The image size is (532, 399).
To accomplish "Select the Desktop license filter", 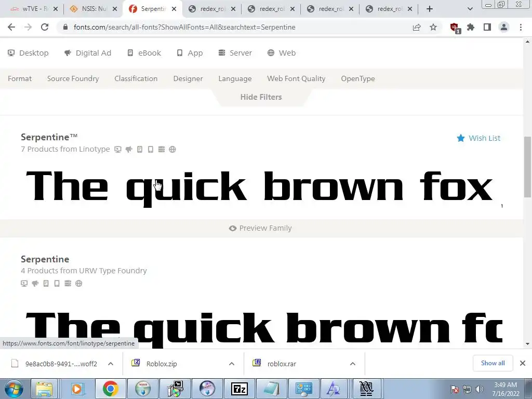I will click(28, 53).
